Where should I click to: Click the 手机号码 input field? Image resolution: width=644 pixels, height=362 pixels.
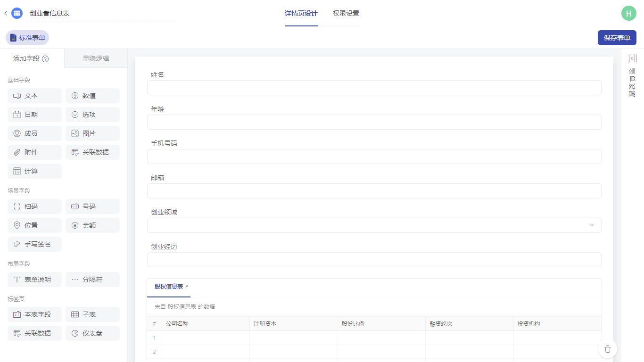(374, 156)
